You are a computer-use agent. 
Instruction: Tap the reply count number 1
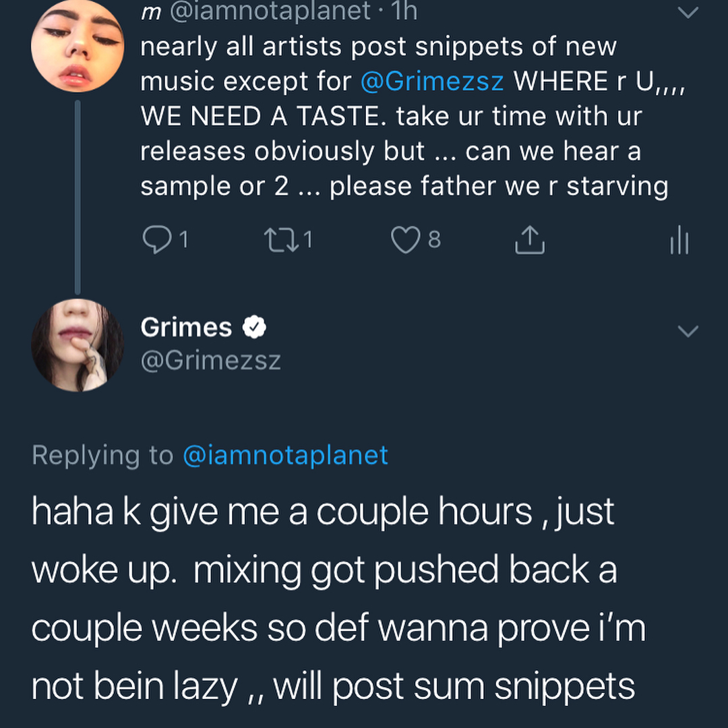coord(183,240)
